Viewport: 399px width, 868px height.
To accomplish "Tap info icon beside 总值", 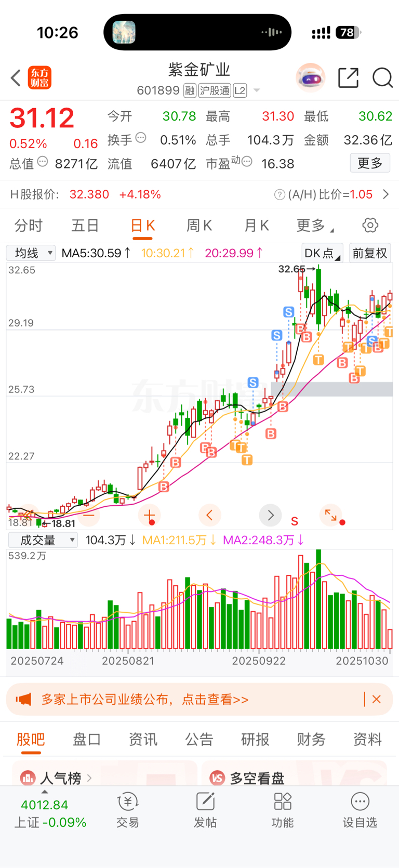I will pyautogui.click(x=43, y=162).
